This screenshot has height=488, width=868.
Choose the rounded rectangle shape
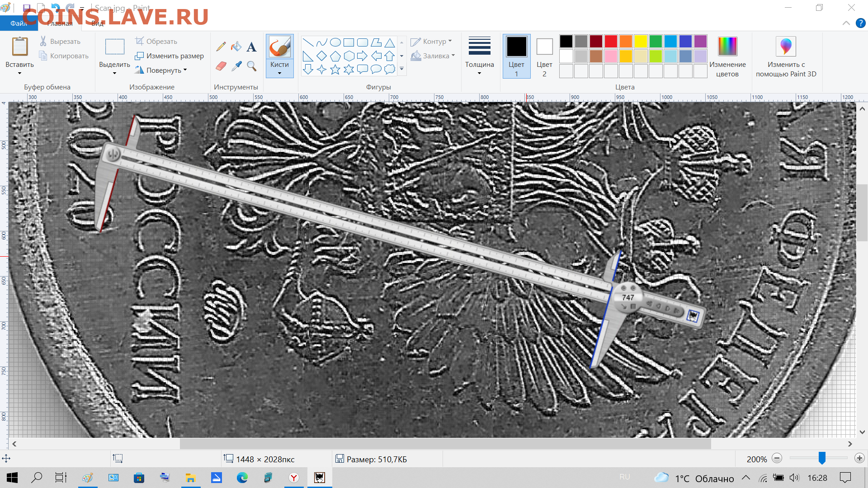coord(362,42)
